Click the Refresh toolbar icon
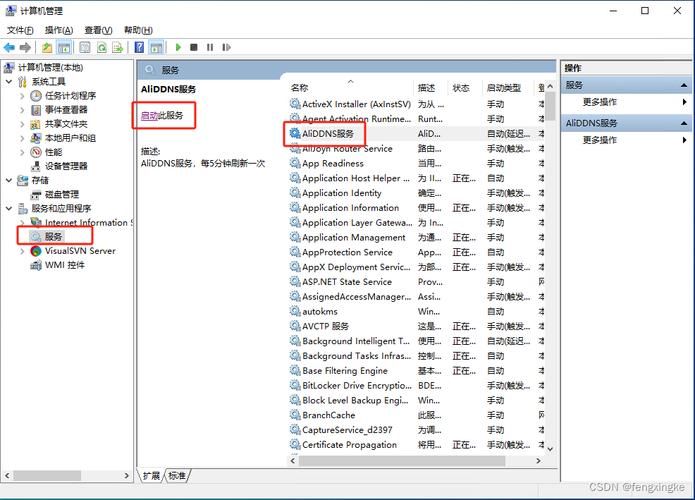The height and width of the screenshot is (500, 695). [102, 47]
